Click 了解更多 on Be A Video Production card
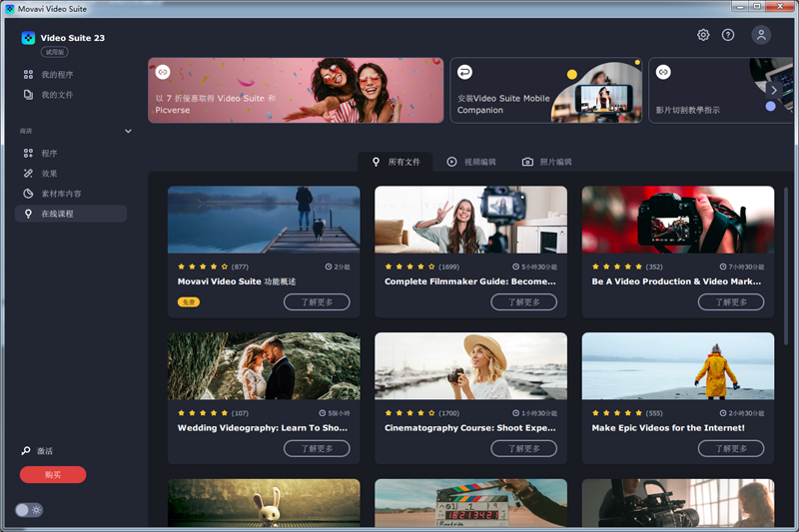This screenshot has width=799, height=532. 731,301
